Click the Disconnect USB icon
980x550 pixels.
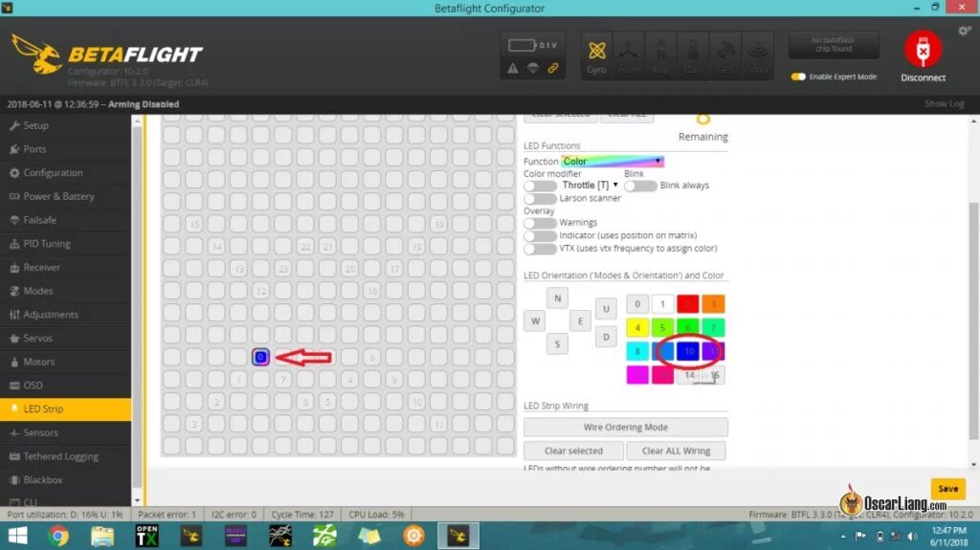[x=923, y=49]
